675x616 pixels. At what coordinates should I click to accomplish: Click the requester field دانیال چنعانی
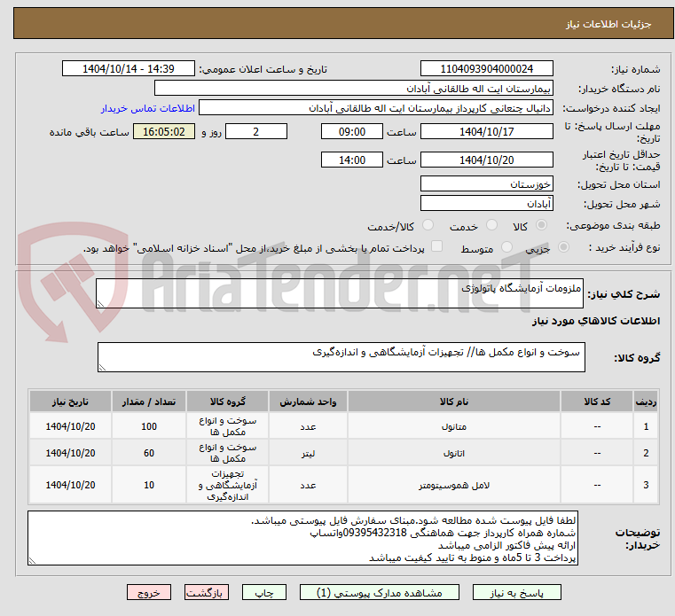(x=375, y=108)
